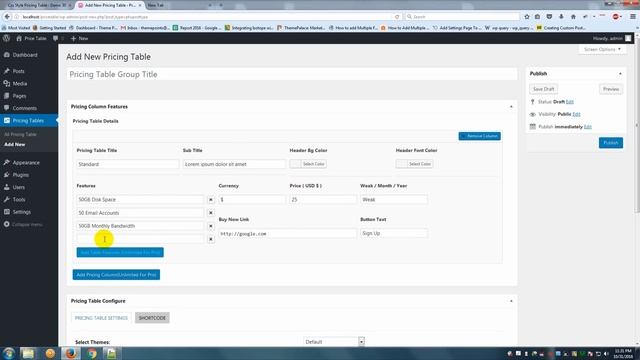Edit the Visibility setting link
Screen dimensions: 640x360
click(x=576, y=114)
